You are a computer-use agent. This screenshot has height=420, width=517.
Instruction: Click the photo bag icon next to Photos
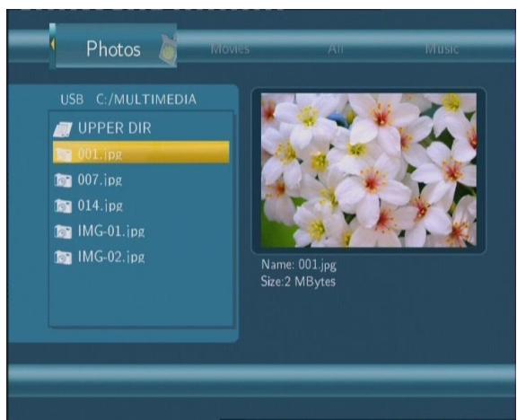tap(168, 49)
